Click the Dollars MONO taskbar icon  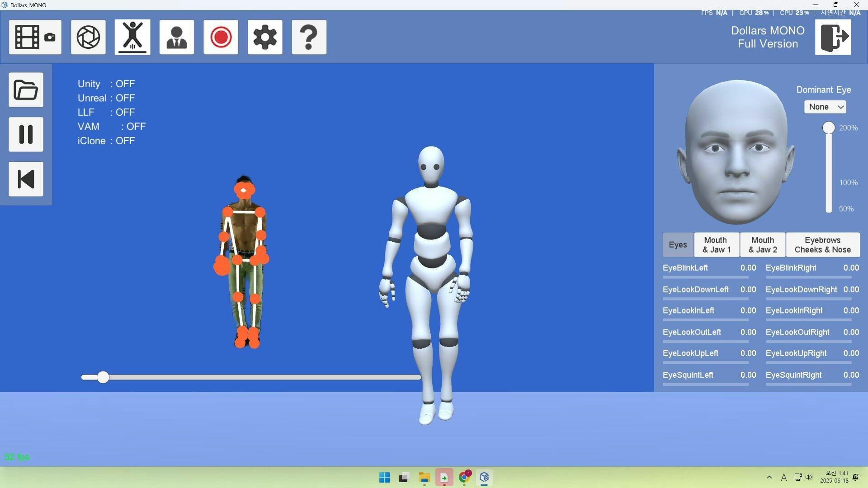point(484,478)
